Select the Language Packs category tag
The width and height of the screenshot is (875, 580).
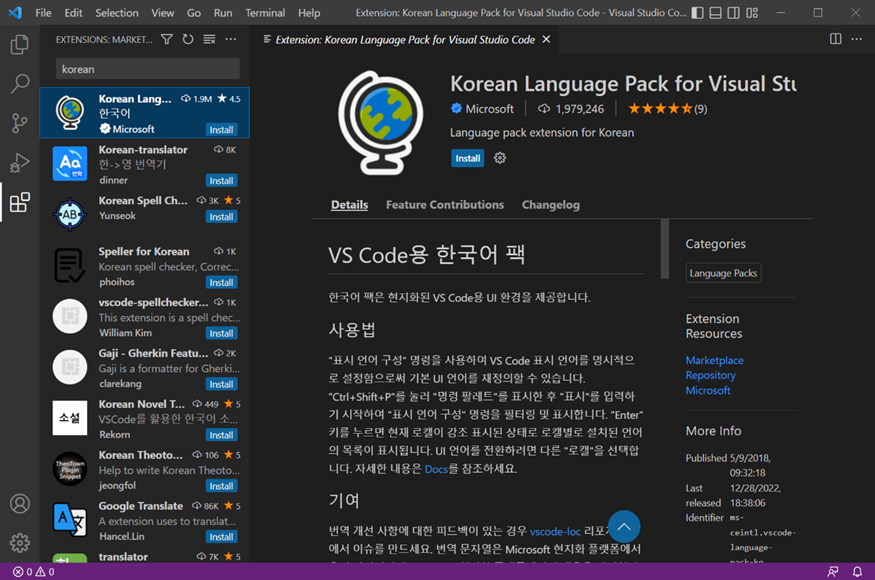tap(723, 273)
